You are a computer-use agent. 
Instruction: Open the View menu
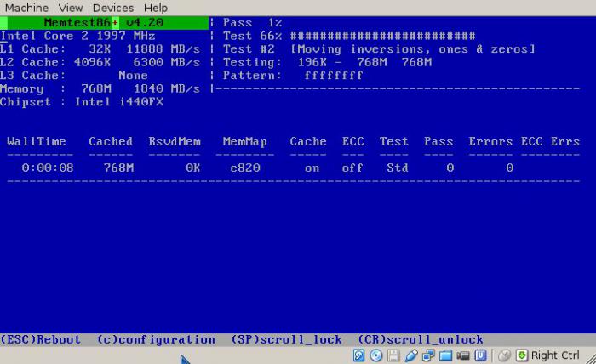click(71, 8)
